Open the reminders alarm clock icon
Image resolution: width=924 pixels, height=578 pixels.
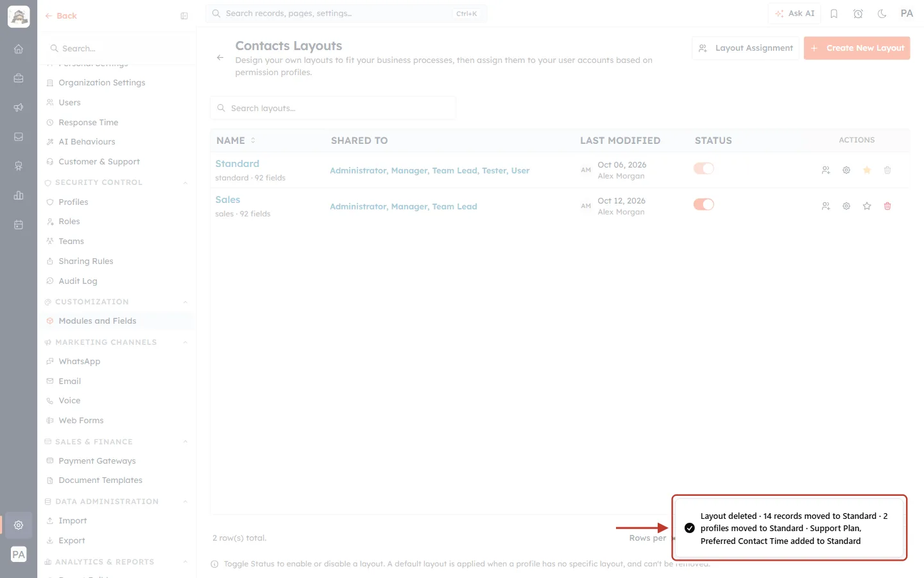[858, 13]
